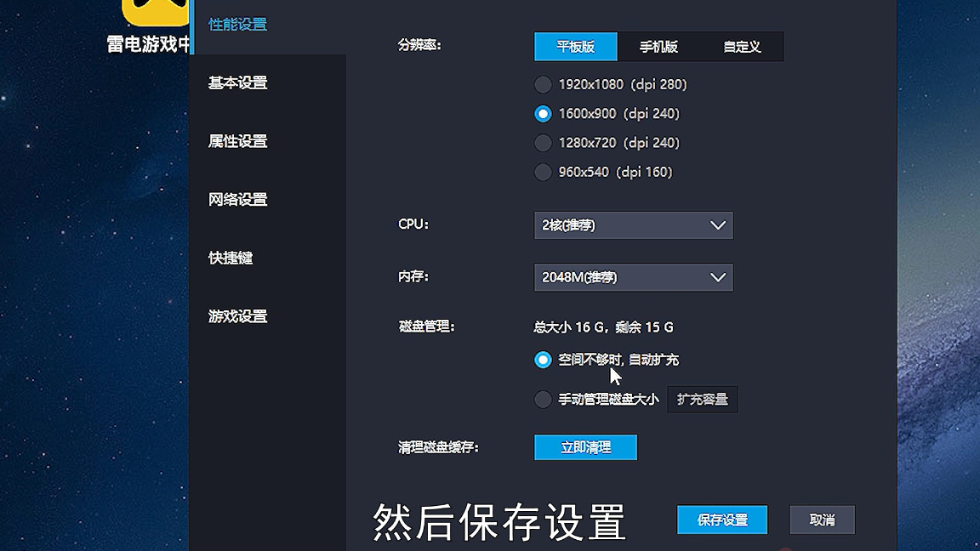Click 扩充容量 to expand disk capacity
Image resolution: width=980 pixels, height=551 pixels.
click(702, 399)
